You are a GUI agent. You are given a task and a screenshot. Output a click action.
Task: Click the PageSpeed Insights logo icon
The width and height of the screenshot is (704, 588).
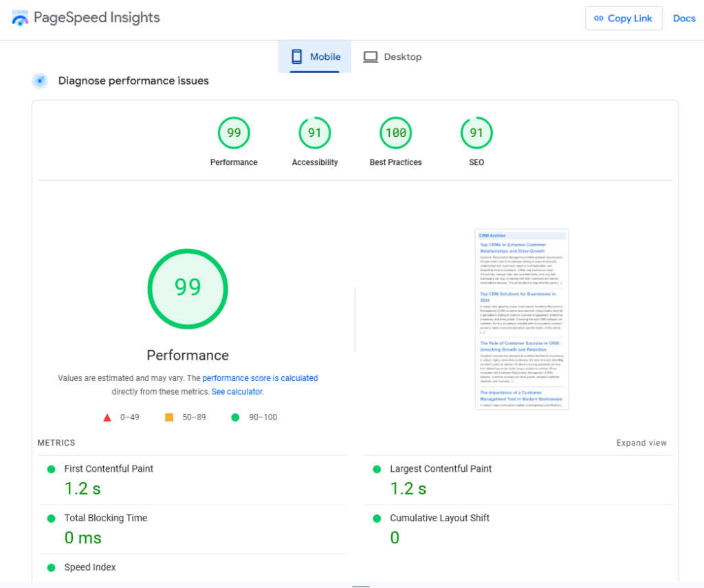(20, 18)
